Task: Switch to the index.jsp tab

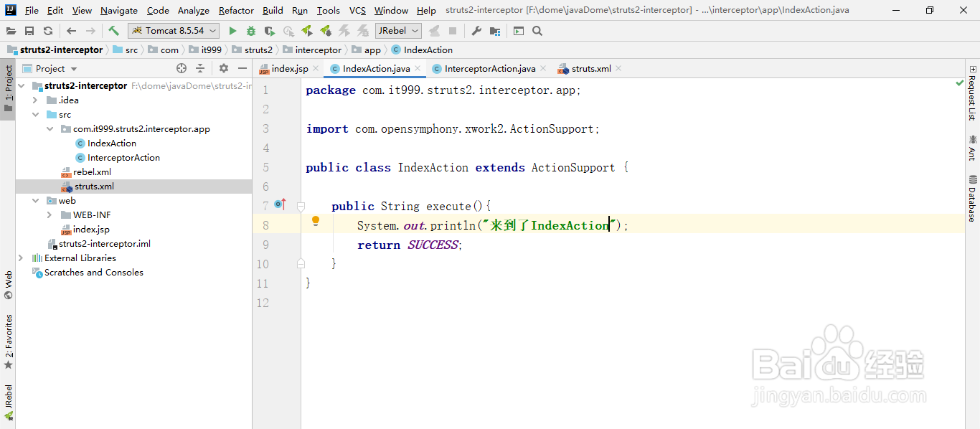Action: pos(289,69)
